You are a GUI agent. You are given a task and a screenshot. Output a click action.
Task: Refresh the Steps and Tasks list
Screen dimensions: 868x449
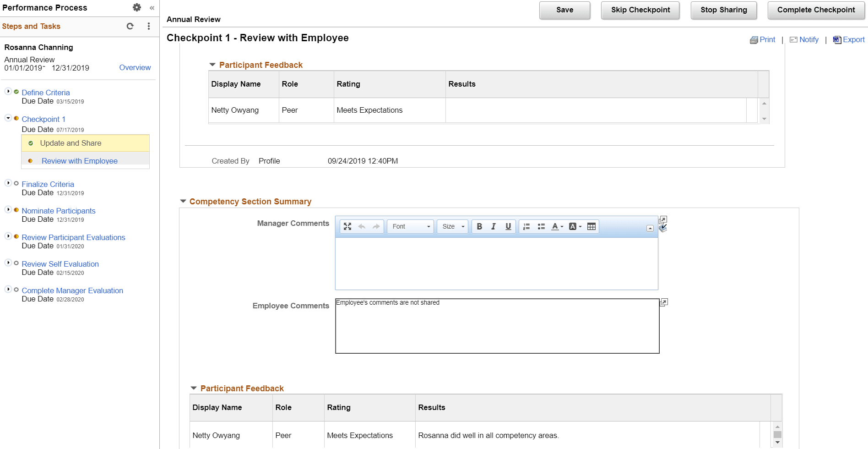coord(130,26)
